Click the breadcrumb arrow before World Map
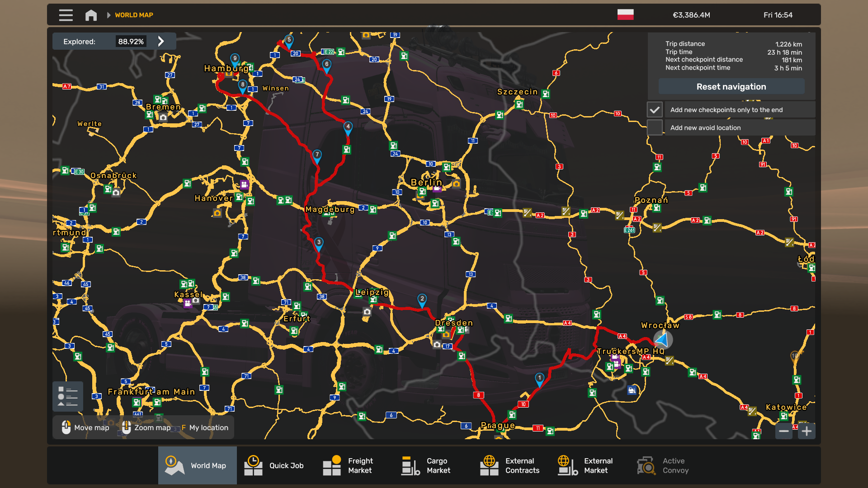Viewport: 868px width, 488px height. [108, 15]
